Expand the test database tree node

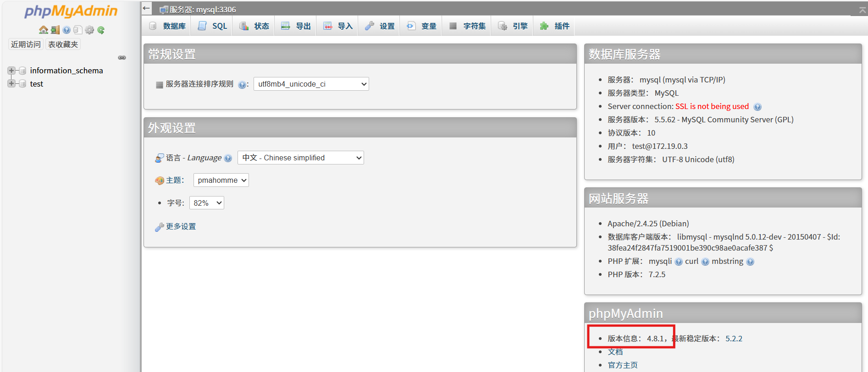[x=11, y=83]
